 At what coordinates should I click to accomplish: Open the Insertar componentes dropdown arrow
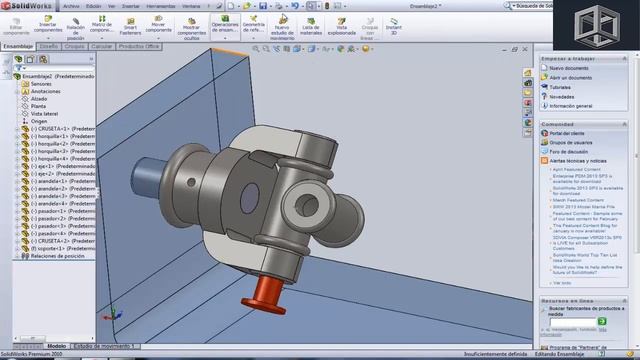click(48, 38)
